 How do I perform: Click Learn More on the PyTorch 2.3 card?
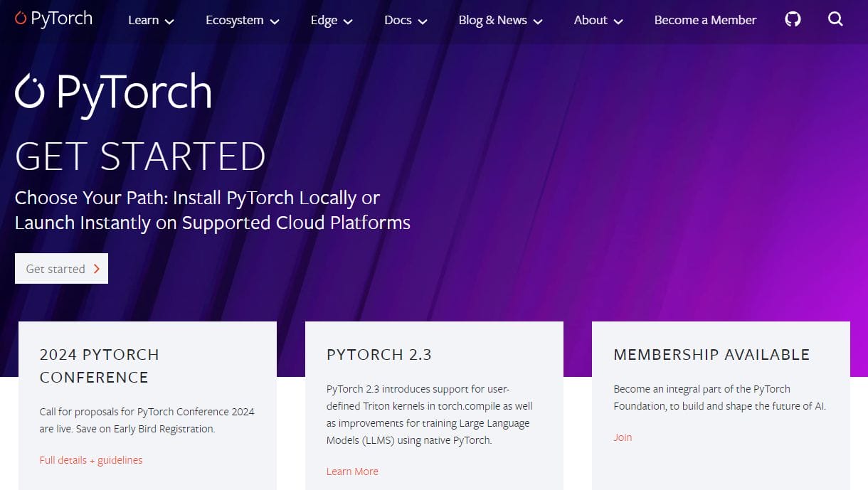coord(352,472)
